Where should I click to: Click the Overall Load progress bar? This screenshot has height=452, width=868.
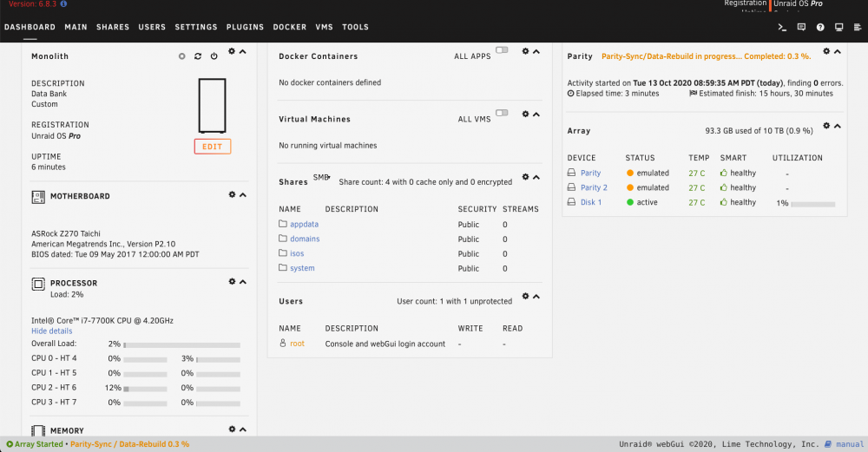182,344
